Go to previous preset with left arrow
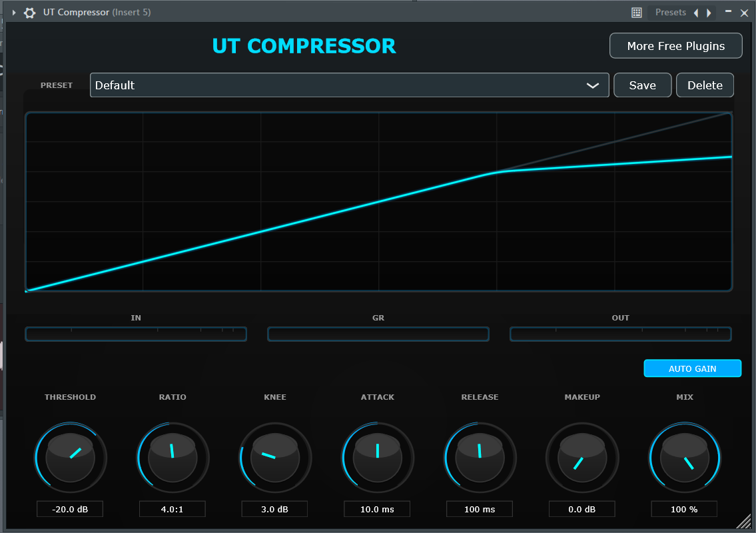Viewport: 756px width, 533px height. (696, 13)
